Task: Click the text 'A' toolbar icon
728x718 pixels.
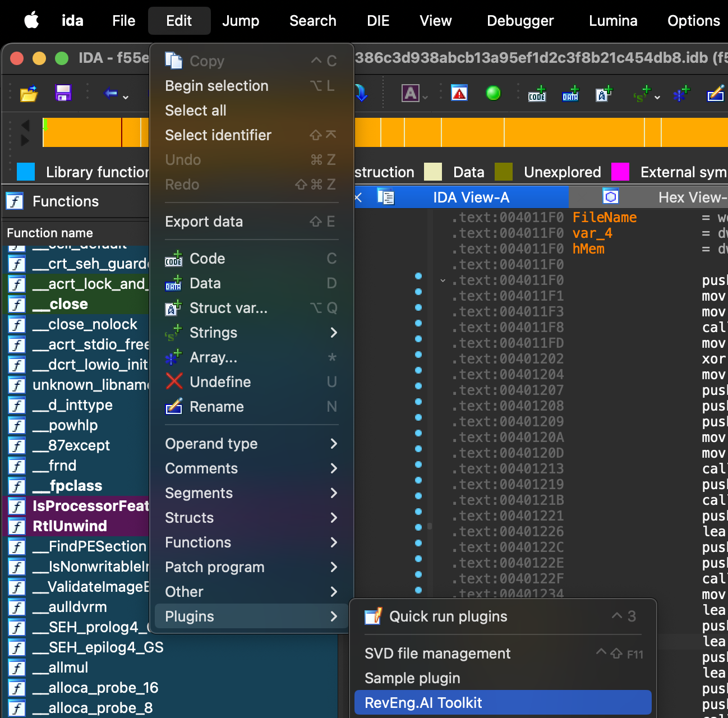Action: click(411, 93)
